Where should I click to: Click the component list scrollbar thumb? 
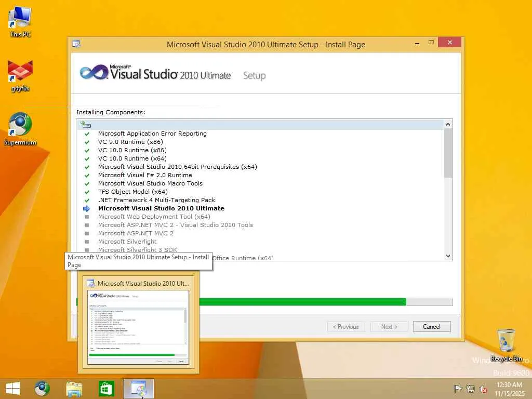coord(448,153)
